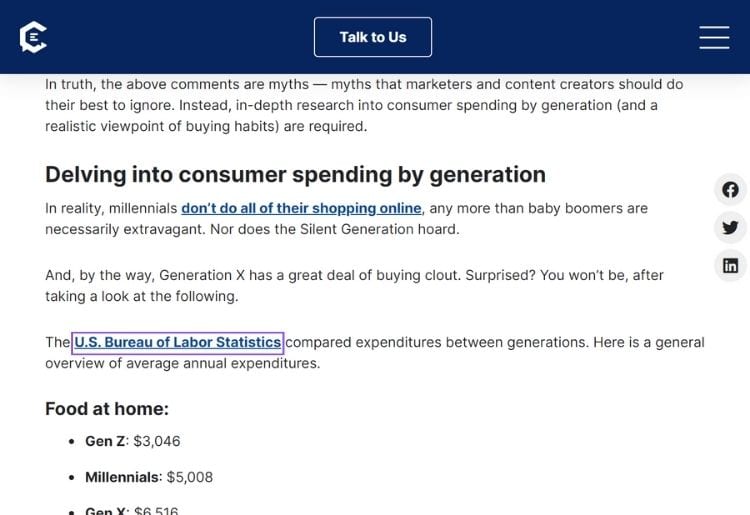Click the "Delving into consumer spending by generation" heading
The height and width of the screenshot is (515, 750).
point(295,175)
